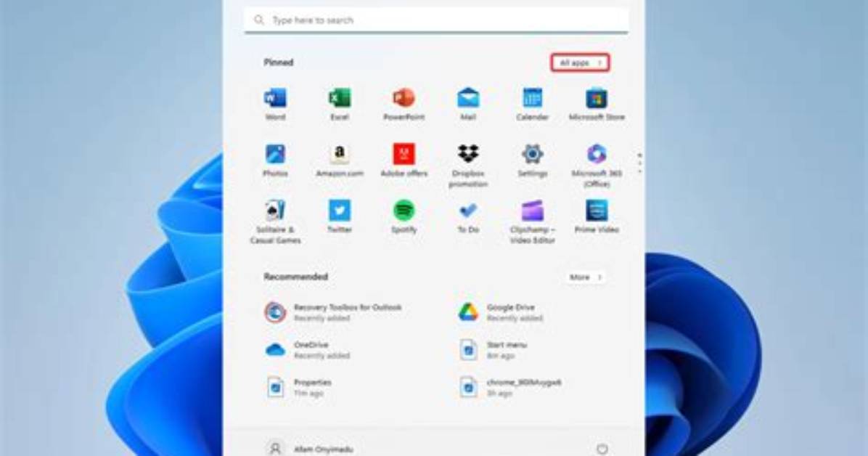Launch Clipchamp Video Editor
The width and height of the screenshot is (868, 456).
coord(532,221)
